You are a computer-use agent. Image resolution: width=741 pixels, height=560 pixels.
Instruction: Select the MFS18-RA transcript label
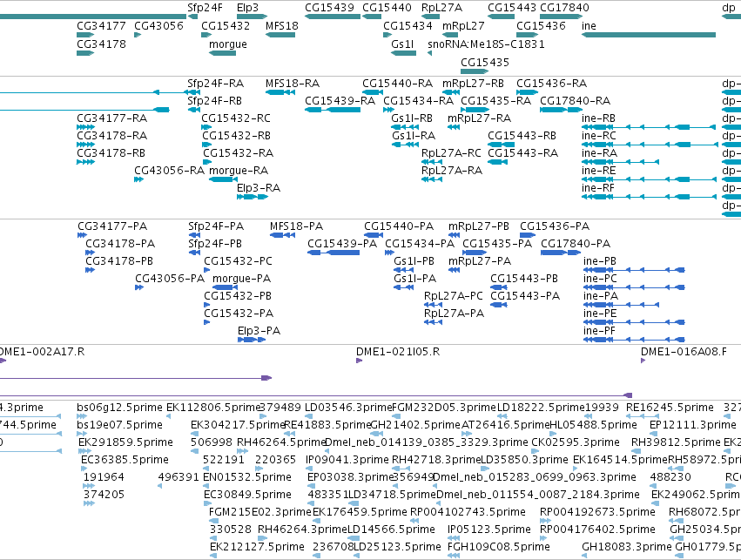pos(293,84)
